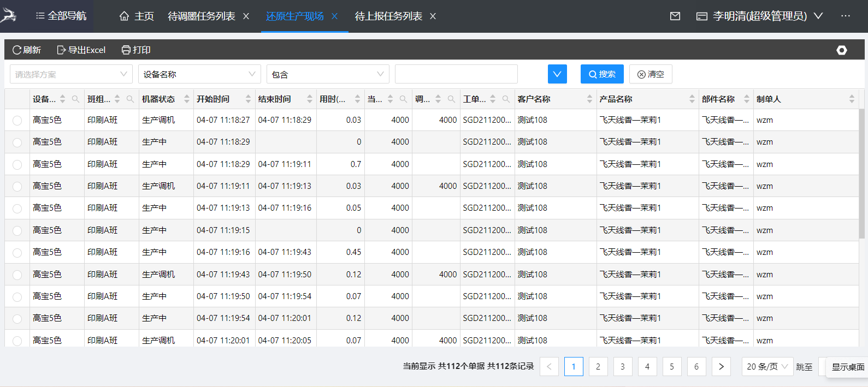Switch to 待调墨任务列表 tab
The height and width of the screenshot is (387, 868).
(201, 16)
